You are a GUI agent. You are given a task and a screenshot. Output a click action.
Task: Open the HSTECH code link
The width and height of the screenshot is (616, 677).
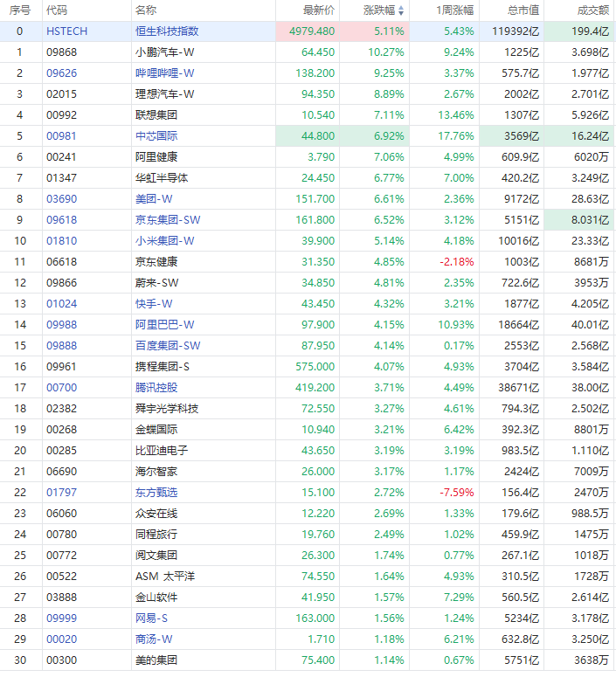pyautogui.click(x=67, y=31)
